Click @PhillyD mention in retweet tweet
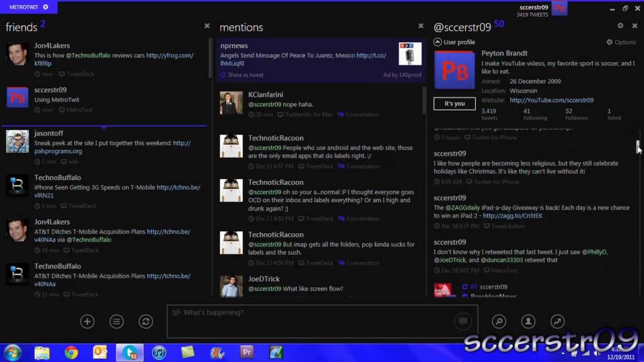This screenshot has width=644, height=362. click(594, 252)
